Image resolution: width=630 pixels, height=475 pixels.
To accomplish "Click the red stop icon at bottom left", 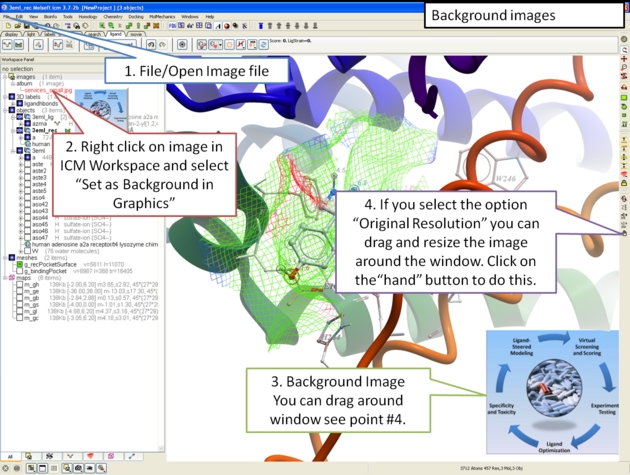I will click(x=8, y=467).
